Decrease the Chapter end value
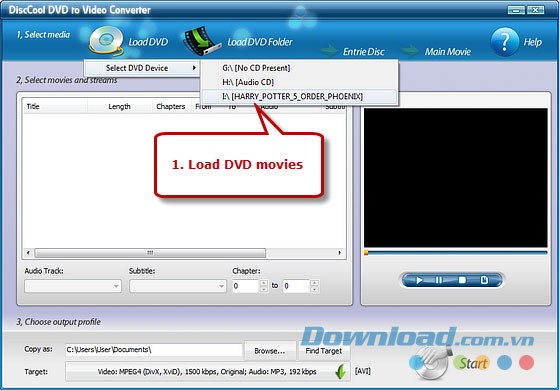This screenshot has height=390, width=559. coord(314,289)
